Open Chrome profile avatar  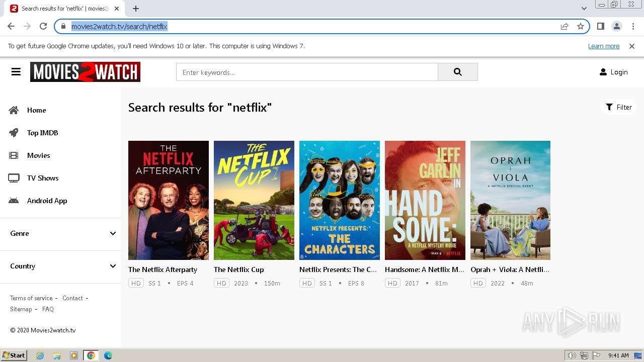tap(616, 26)
